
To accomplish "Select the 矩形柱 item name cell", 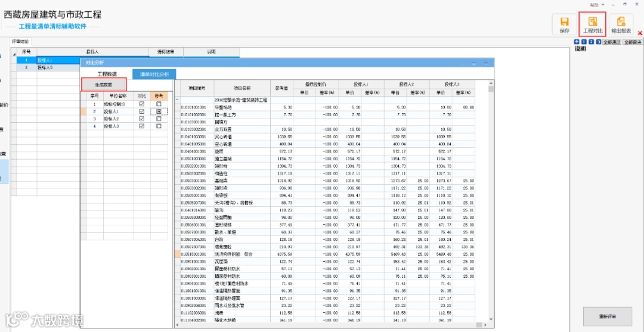I will pos(242,166).
